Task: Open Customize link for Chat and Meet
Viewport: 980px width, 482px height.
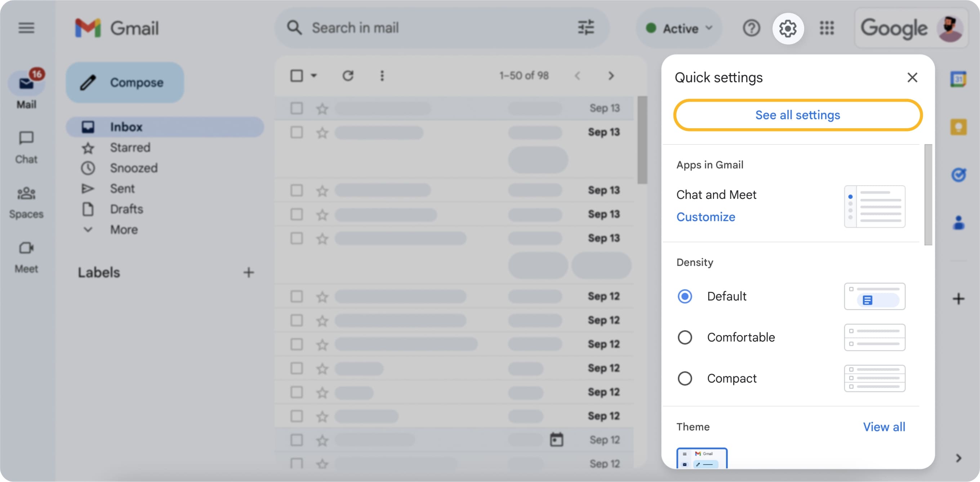Action: pos(706,217)
